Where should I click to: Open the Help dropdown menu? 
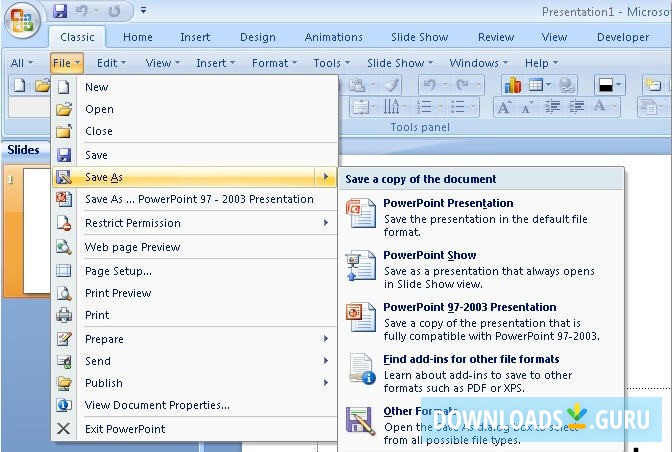pos(541,63)
